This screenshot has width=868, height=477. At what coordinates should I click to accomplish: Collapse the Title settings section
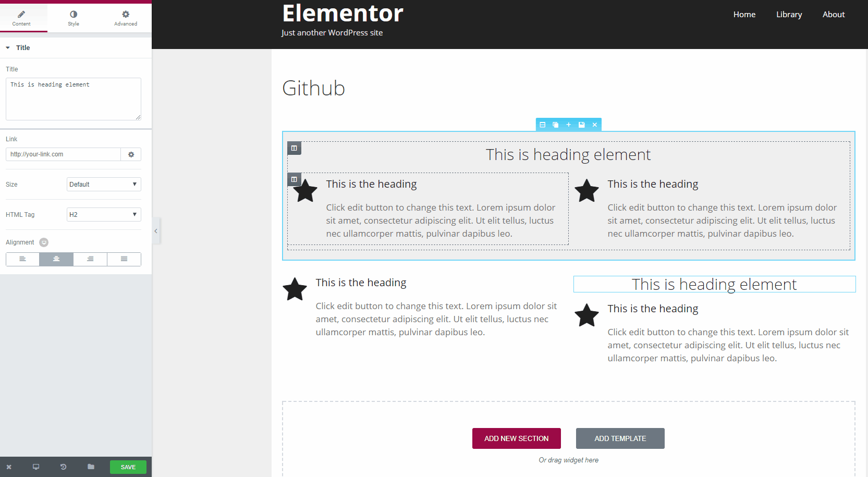coord(8,47)
